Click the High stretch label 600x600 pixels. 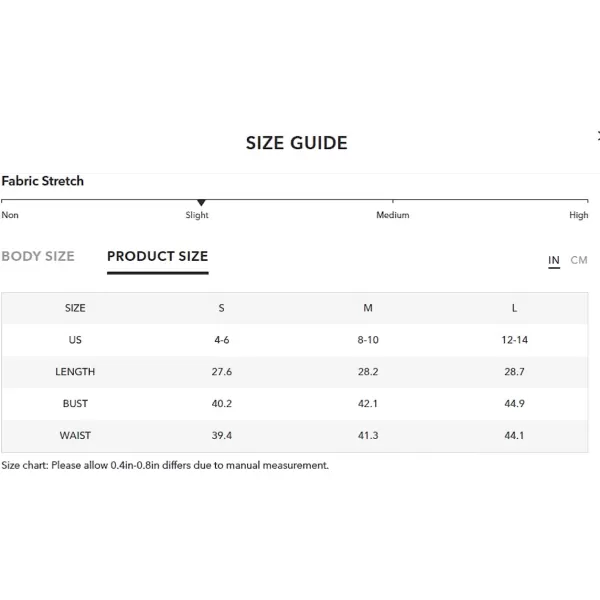pyautogui.click(x=578, y=215)
